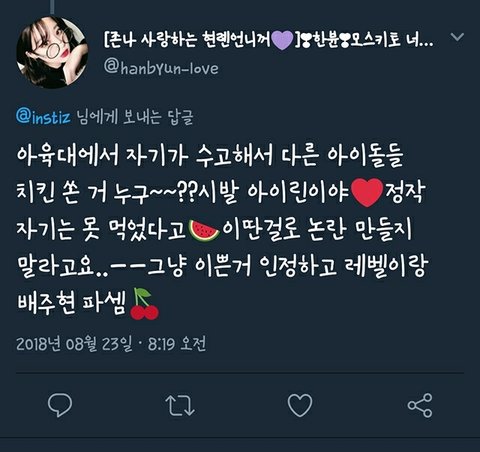Click the tweet line starting 말라고요
This screenshot has height=452, width=480.
point(223,266)
